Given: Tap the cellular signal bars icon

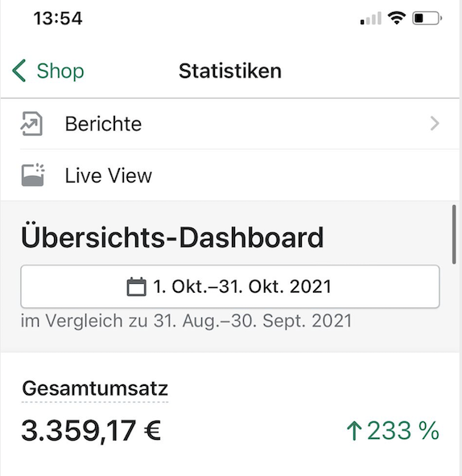Looking at the screenshot, I should coord(370,18).
